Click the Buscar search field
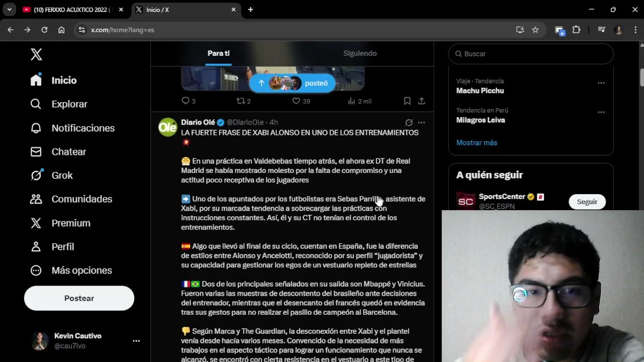This screenshot has height=362, width=644. (x=531, y=54)
